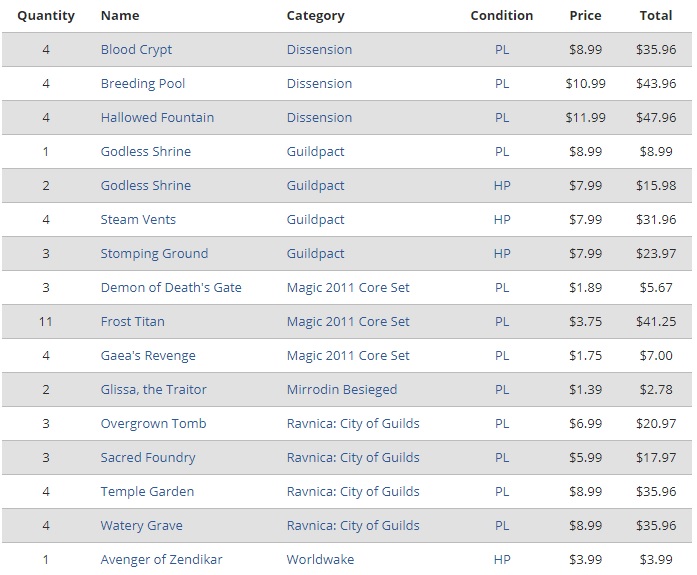
Task: Click the Frost Titan card name
Action: pos(132,322)
